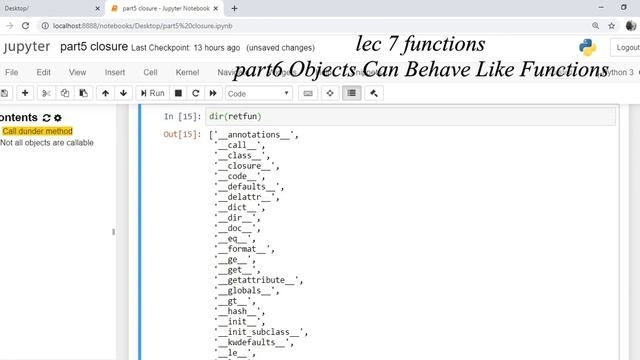Restart the kernel circular arrow icon

point(196,93)
